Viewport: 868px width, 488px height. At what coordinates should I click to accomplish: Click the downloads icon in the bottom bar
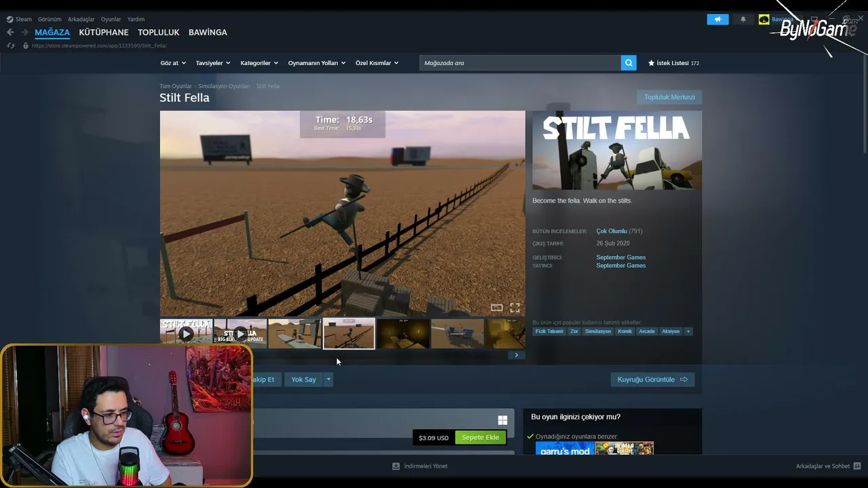[396, 466]
